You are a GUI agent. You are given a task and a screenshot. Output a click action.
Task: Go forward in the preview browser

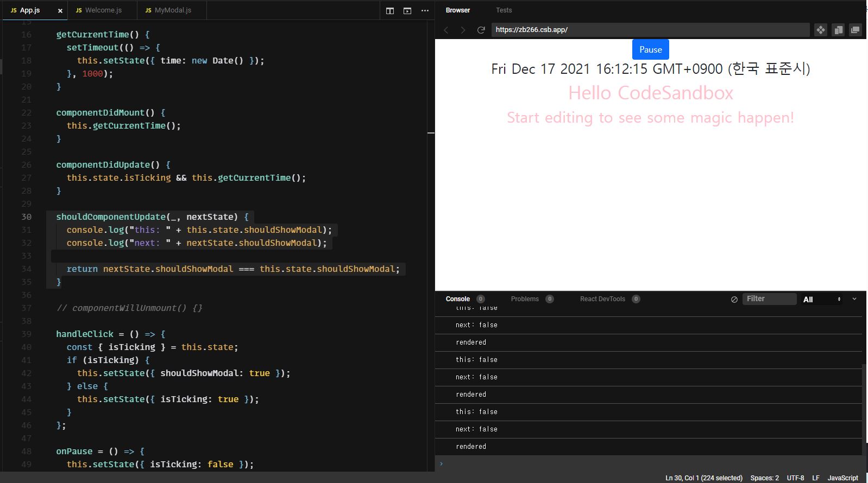[463, 30]
